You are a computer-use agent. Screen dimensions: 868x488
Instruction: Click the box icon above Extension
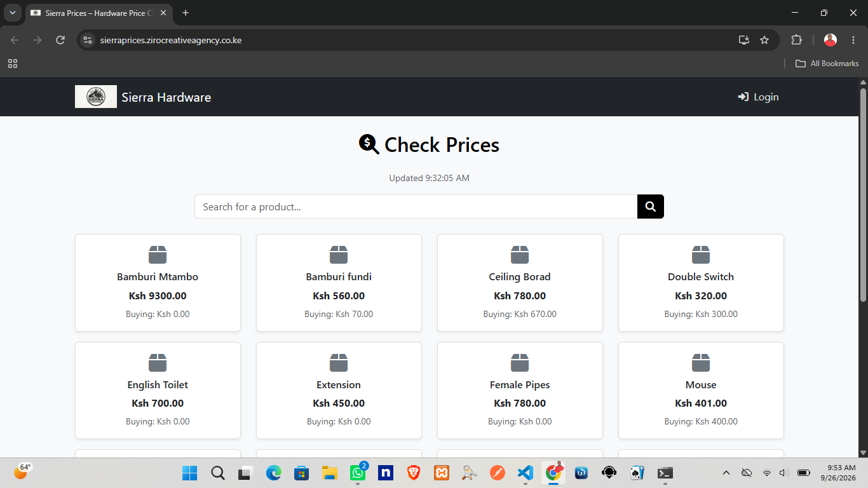(339, 363)
